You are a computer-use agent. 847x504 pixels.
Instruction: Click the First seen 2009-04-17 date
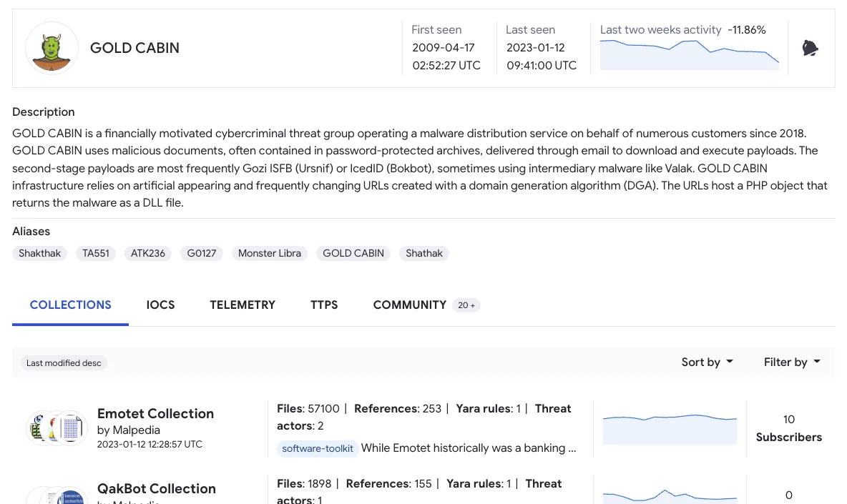(x=443, y=47)
